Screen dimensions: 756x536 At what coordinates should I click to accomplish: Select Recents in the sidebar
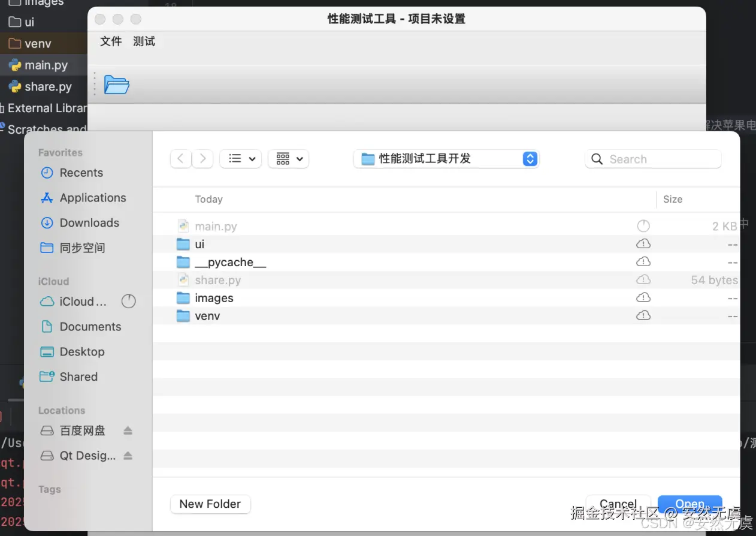[81, 173]
